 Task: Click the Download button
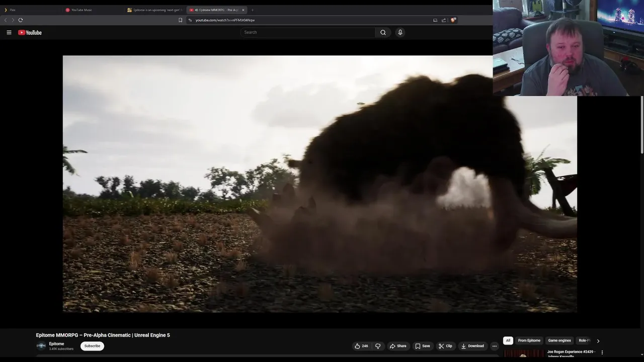(x=472, y=346)
